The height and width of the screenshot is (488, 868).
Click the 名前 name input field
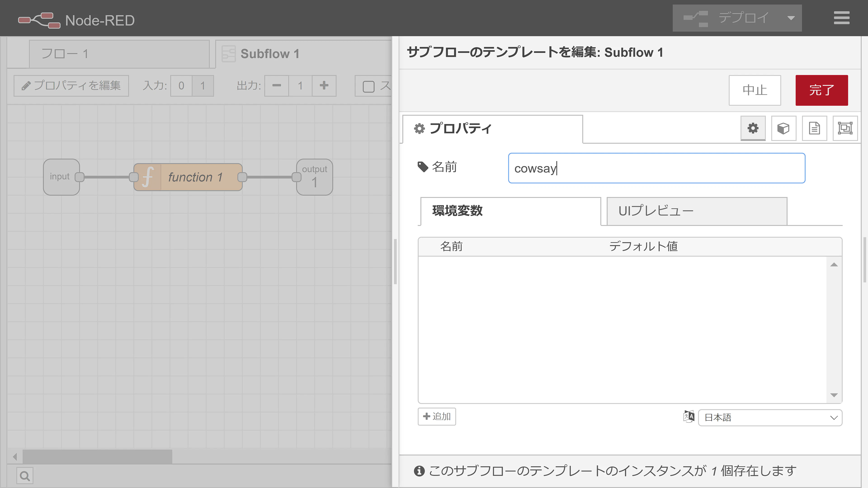656,168
